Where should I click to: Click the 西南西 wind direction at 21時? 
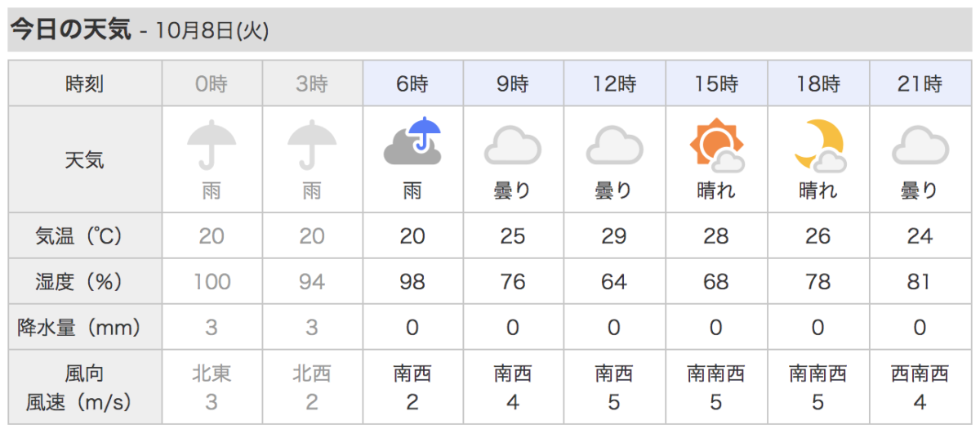[920, 374]
